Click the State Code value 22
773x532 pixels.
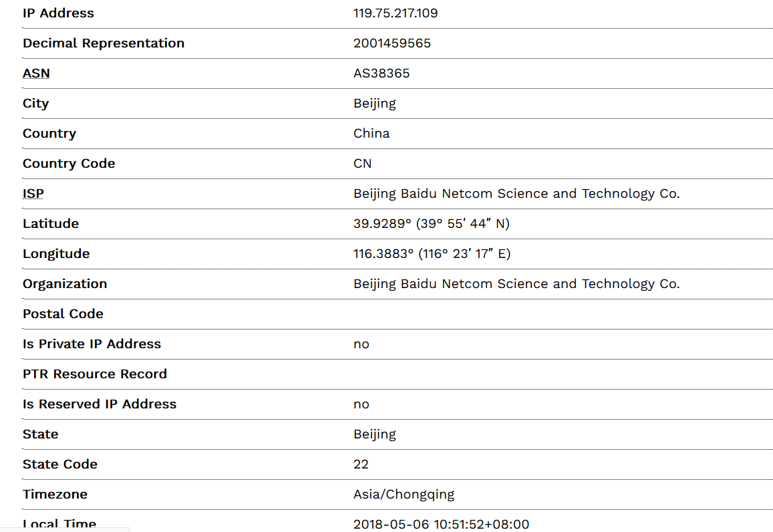click(361, 464)
